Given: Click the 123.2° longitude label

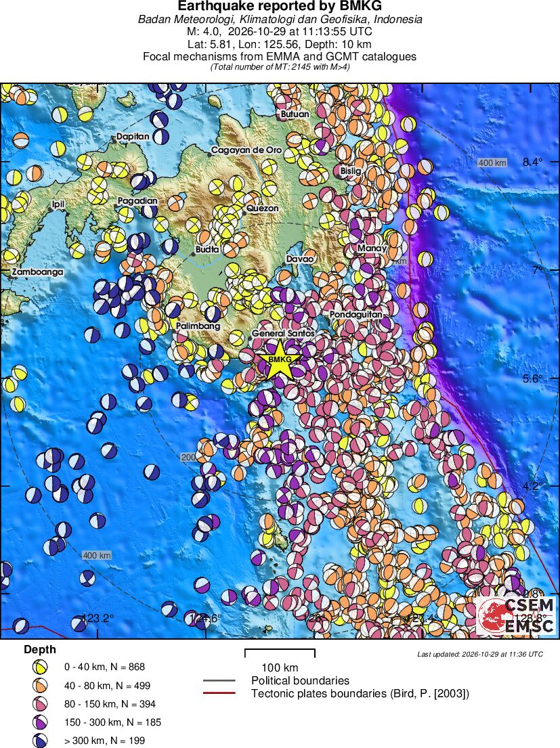Looking at the screenshot, I should (x=98, y=618).
